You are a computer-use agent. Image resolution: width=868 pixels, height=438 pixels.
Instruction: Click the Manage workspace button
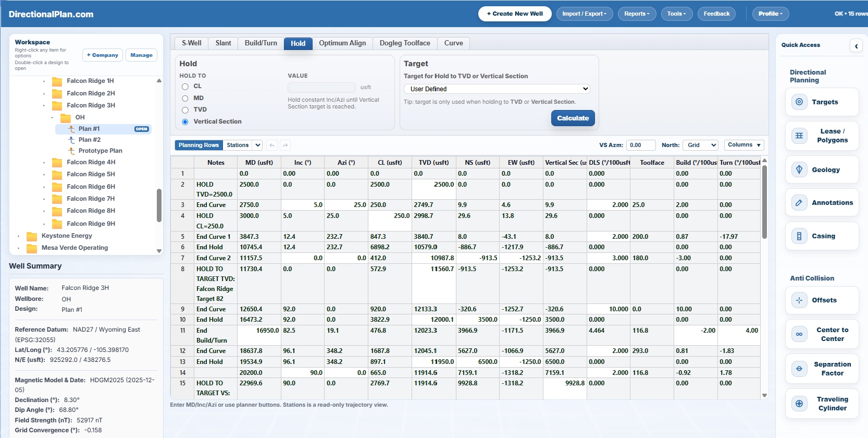click(142, 55)
